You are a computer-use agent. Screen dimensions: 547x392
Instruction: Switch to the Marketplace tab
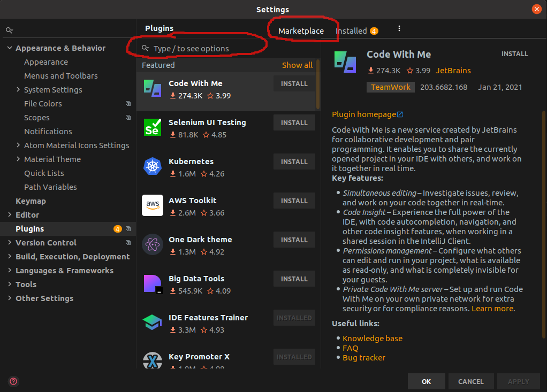coord(301,31)
